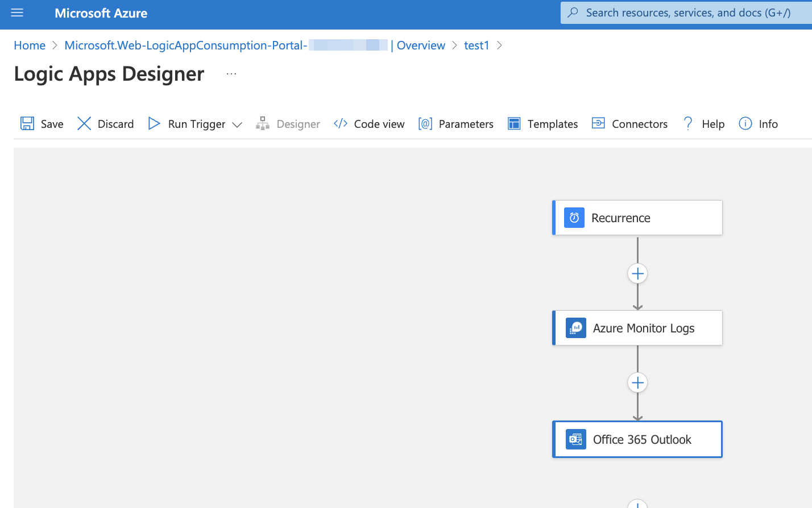Viewport: 812px width, 508px height.
Task: Click the Info circle icon
Action: pyautogui.click(x=745, y=123)
